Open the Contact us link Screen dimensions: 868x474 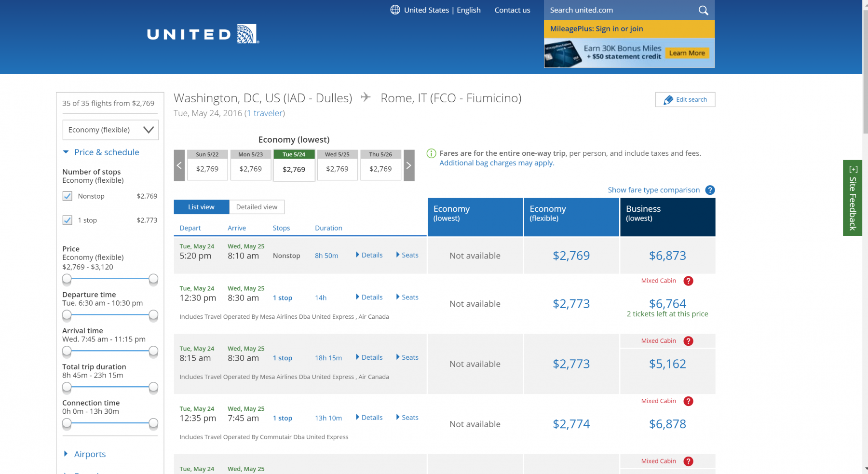point(512,10)
